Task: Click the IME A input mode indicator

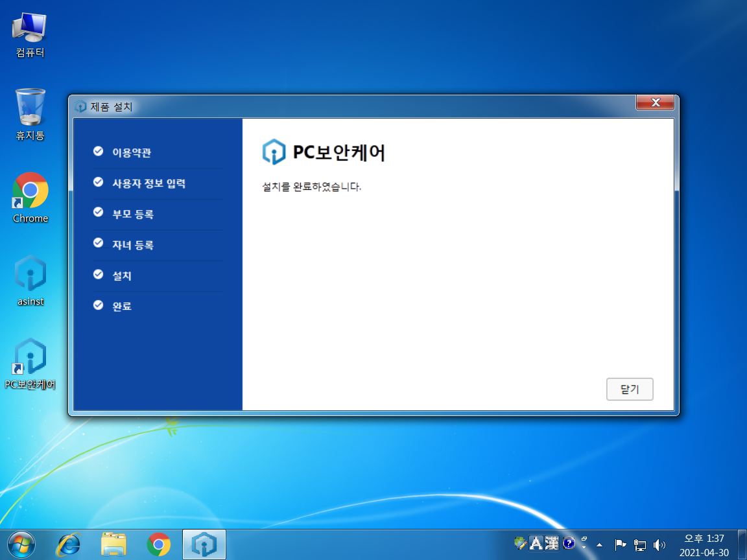Action: 536,543
